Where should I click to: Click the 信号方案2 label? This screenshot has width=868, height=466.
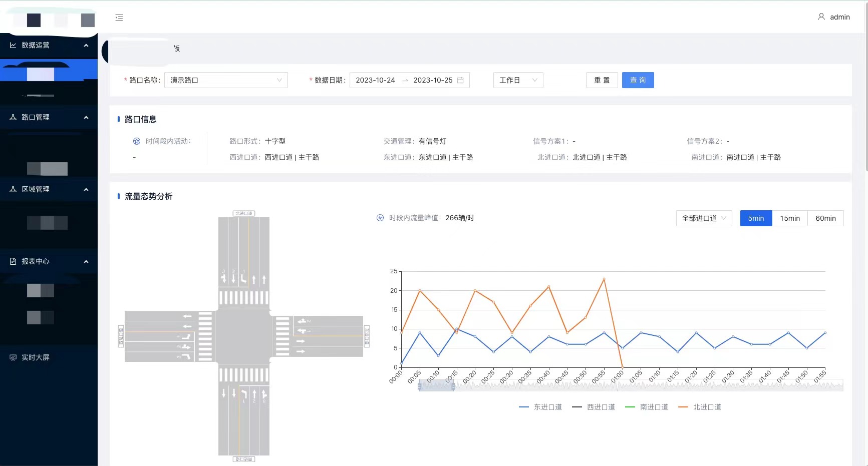point(705,141)
